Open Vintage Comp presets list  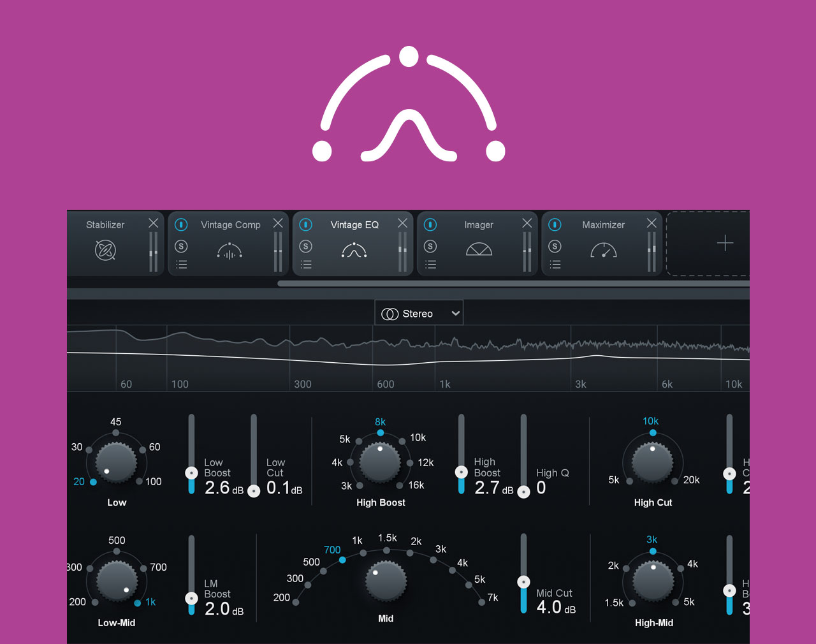click(182, 265)
